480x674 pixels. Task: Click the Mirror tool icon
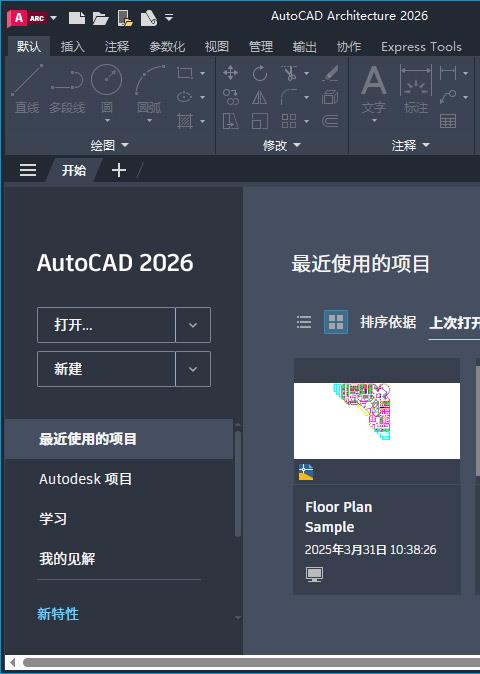click(x=260, y=97)
